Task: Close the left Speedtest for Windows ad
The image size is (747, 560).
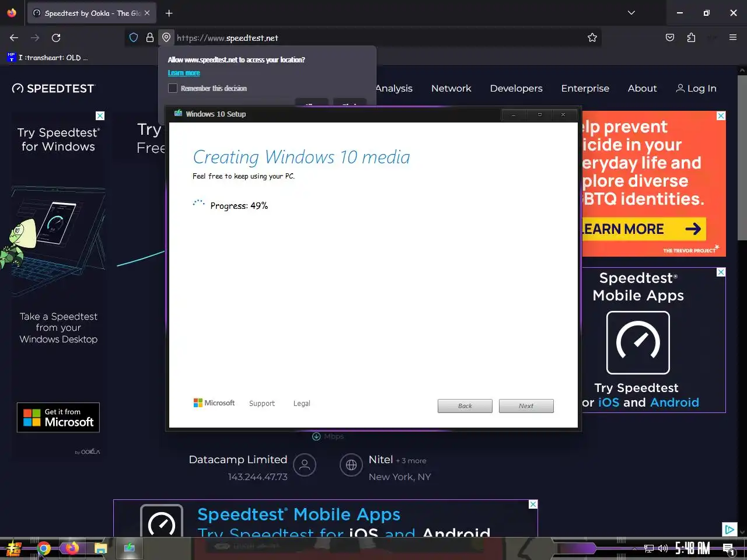Action: (x=100, y=116)
